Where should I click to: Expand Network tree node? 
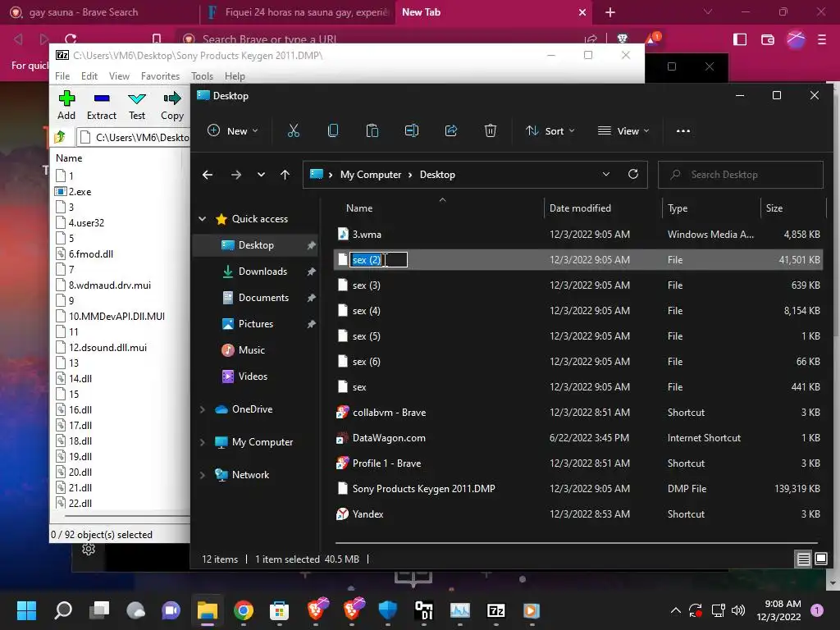(203, 475)
